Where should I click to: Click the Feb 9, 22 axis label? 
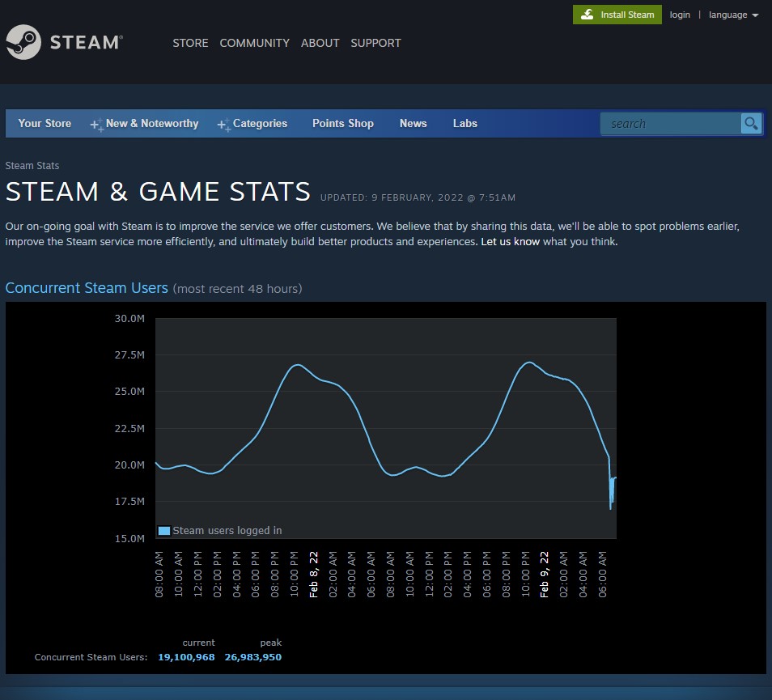coord(544,575)
